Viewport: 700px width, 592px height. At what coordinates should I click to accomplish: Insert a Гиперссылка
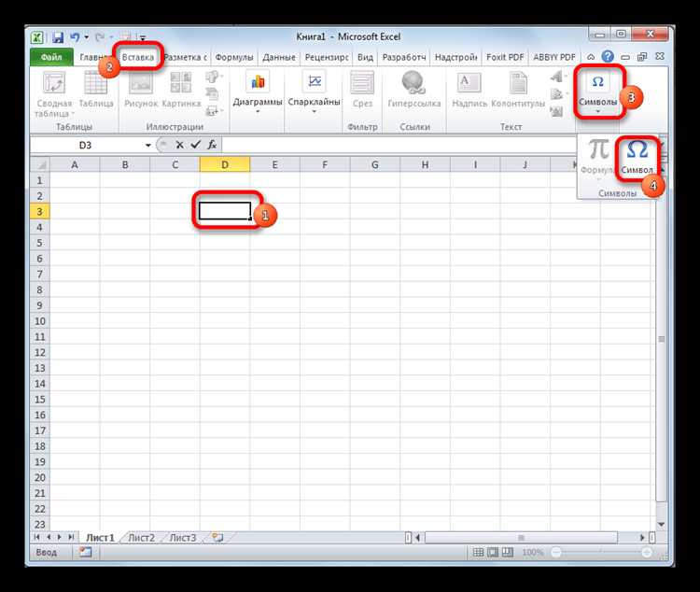413,90
